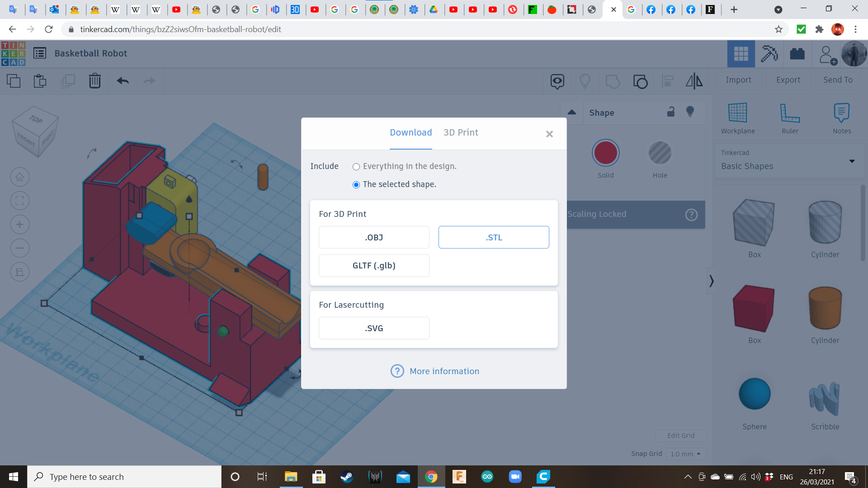Select the Ruler tool
This screenshot has height=488, width=868.
point(790,113)
